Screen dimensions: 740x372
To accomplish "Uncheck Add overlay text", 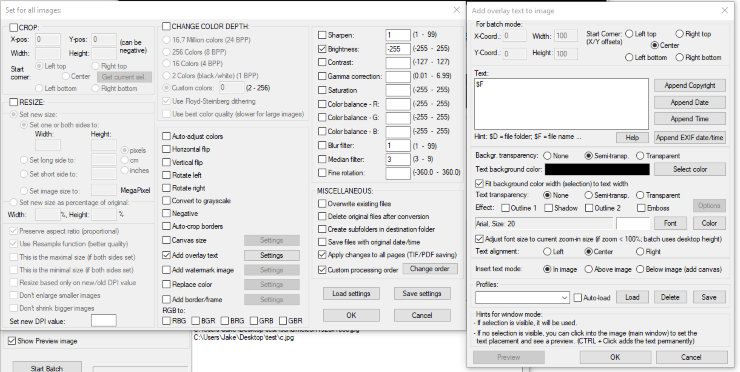I will coord(166,255).
